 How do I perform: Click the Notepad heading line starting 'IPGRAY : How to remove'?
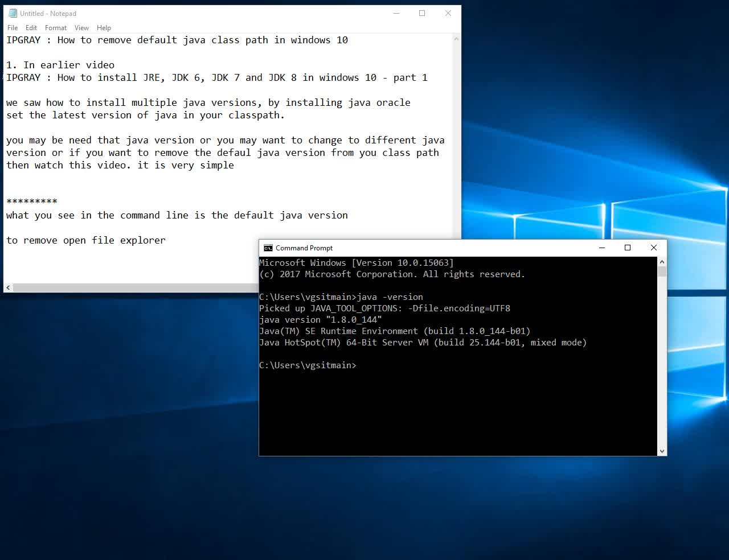point(177,40)
